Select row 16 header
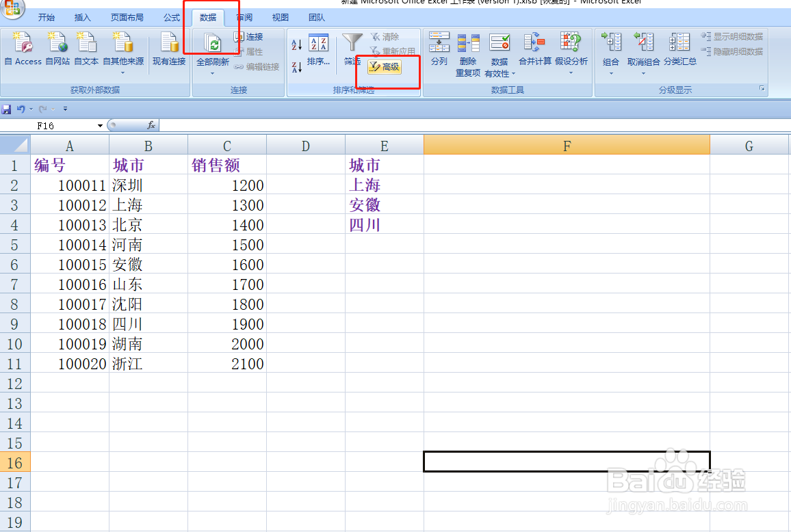 (15, 462)
